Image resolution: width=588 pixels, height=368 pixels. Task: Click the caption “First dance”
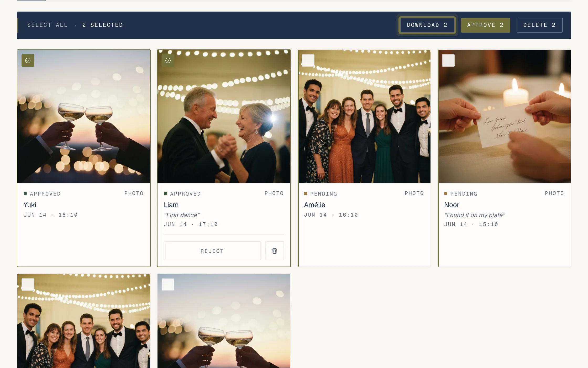182,215
